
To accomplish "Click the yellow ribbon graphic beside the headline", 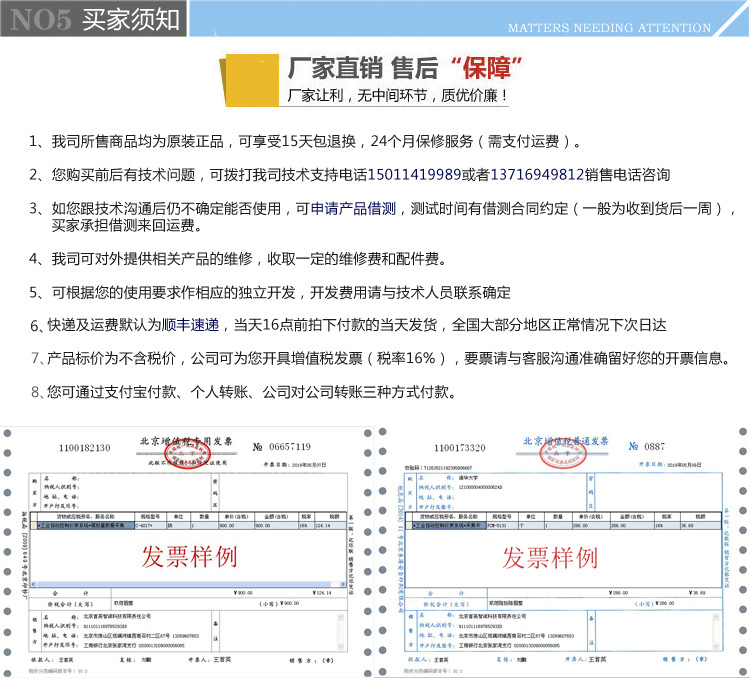I will click(249, 80).
